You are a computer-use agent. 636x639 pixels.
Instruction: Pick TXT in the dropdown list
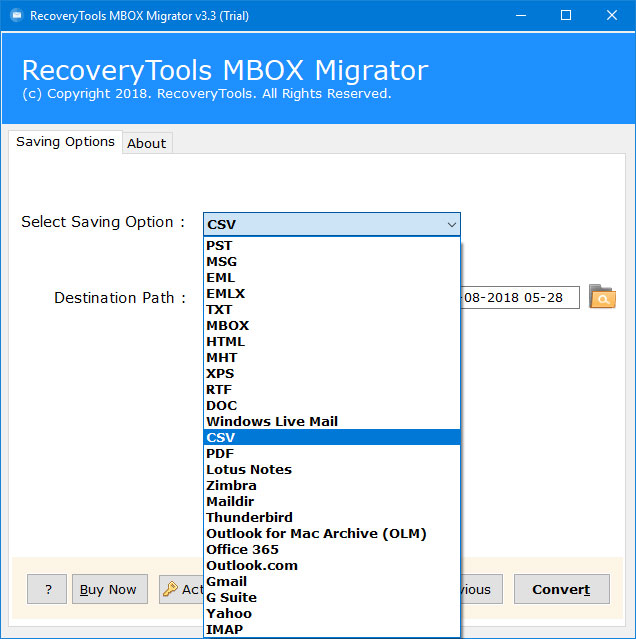(332, 309)
